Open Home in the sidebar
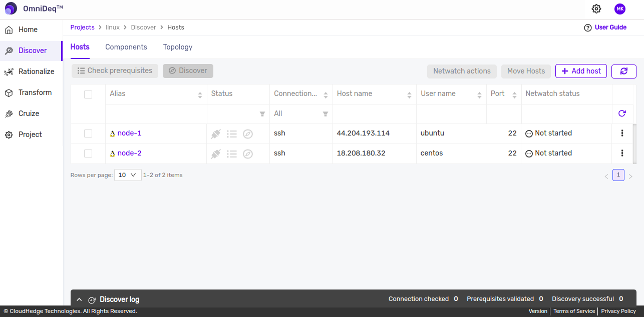This screenshot has height=317, width=644. coord(31,29)
